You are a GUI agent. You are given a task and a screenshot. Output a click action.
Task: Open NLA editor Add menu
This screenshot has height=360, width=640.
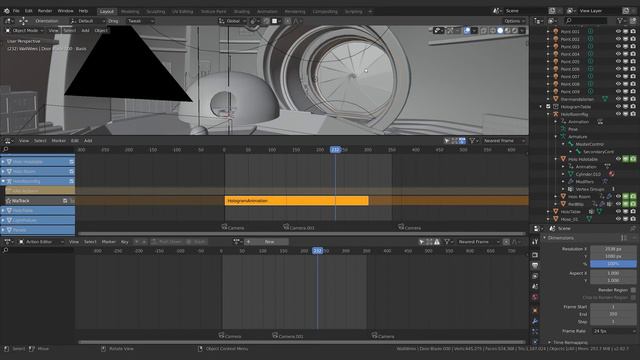click(88, 140)
